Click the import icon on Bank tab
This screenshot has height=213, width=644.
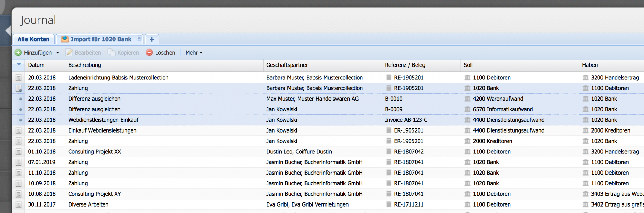pyautogui.click(x=65, y=39)
